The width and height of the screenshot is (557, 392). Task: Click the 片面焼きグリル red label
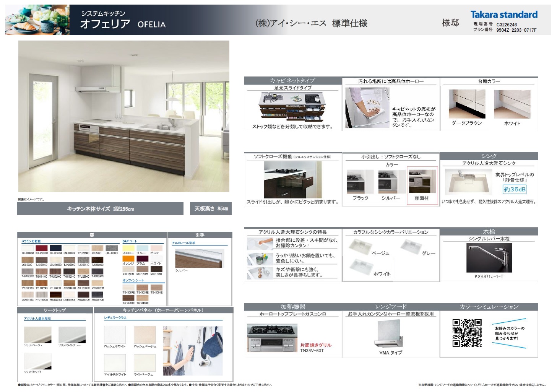(316, 345)
